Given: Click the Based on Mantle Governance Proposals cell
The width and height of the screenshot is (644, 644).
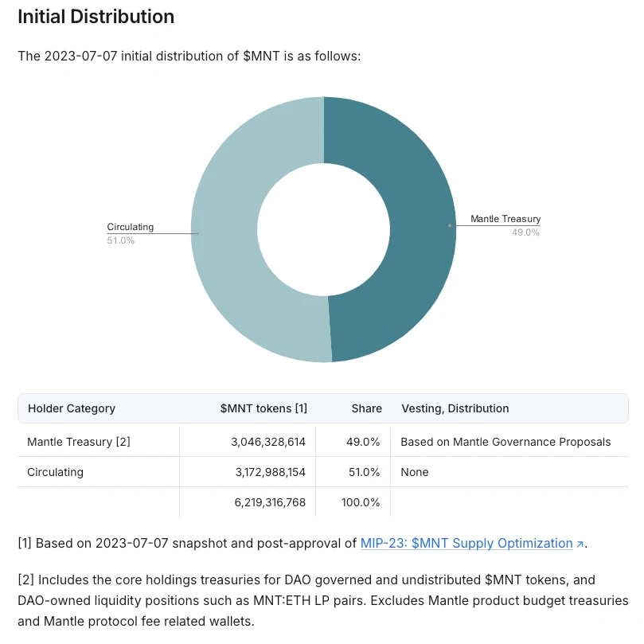Looking at the screenshot, I should click(x=505, y=442).
